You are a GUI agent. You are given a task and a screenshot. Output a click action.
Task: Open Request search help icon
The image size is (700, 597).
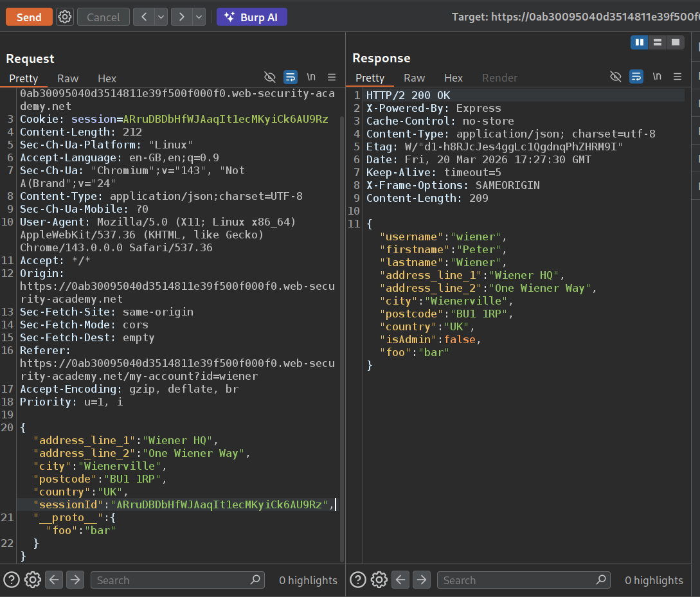pos(12,580)
